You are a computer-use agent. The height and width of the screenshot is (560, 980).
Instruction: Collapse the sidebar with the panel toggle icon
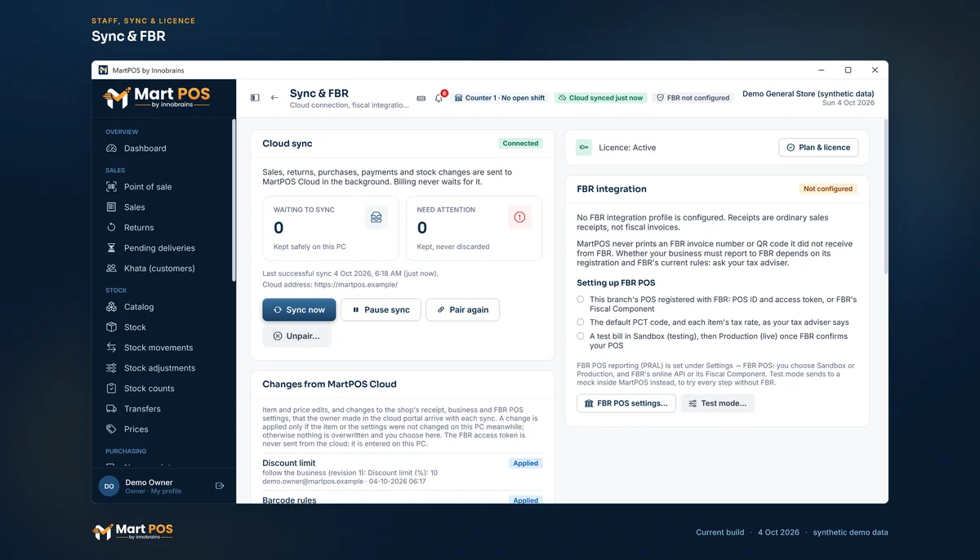click(x=255, y=98)
